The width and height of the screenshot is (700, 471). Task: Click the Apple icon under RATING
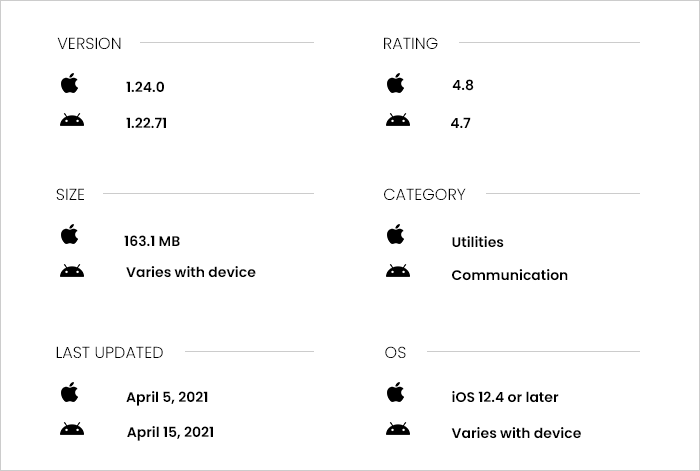(395, 83)
